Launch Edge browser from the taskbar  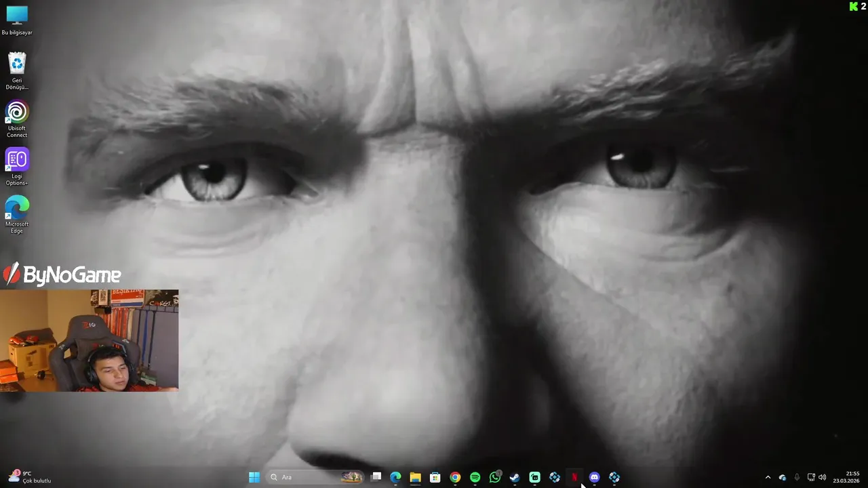(x=395, y=477)
